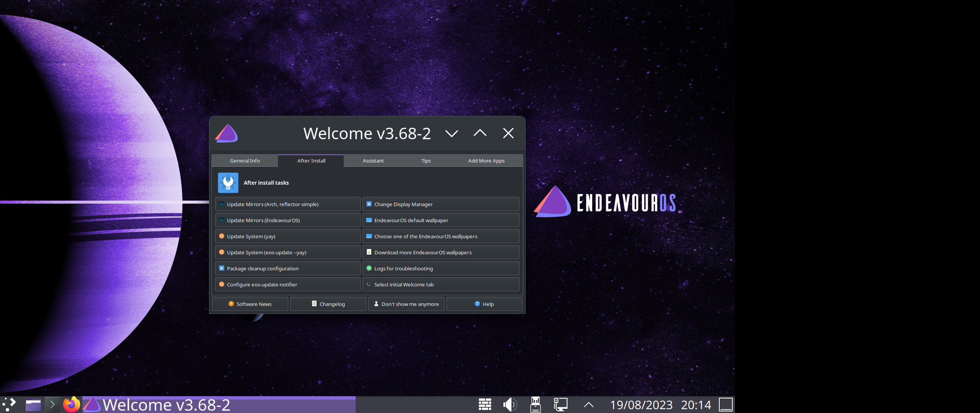Viewport: 980px width, 413px height.
Task: Click the date and time clock
Action: [660, 405]
